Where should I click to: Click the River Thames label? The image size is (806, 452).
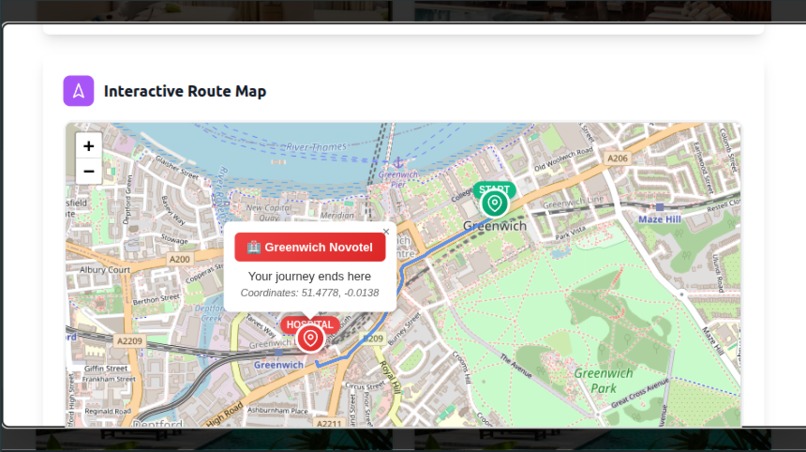click(x=316, y=147)
